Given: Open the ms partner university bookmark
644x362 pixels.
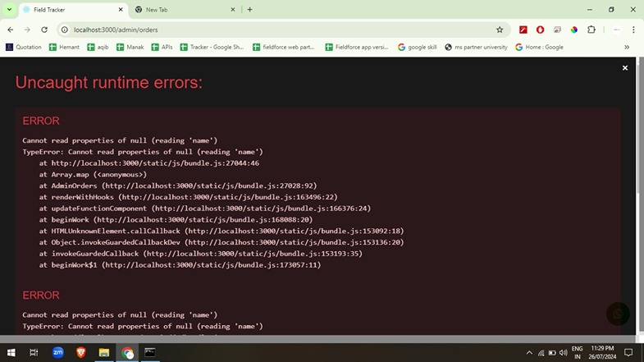Looking at the screenshot, I should (476, 48).
